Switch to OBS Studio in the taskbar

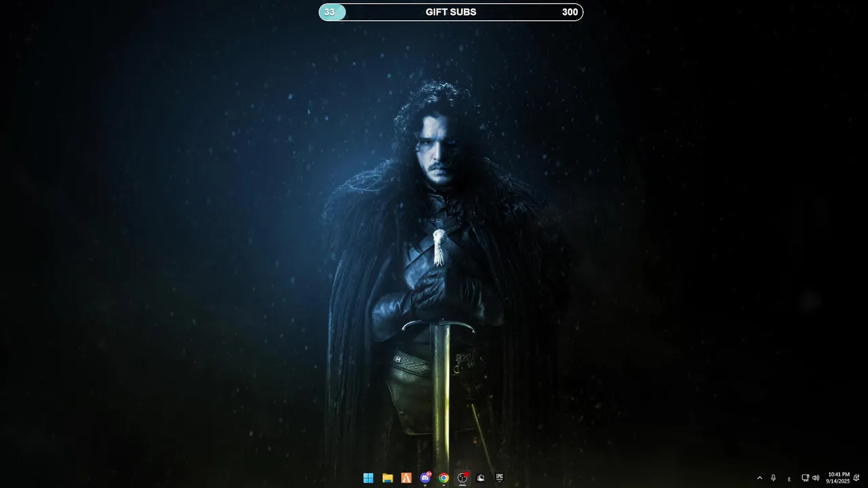(462, 478)
